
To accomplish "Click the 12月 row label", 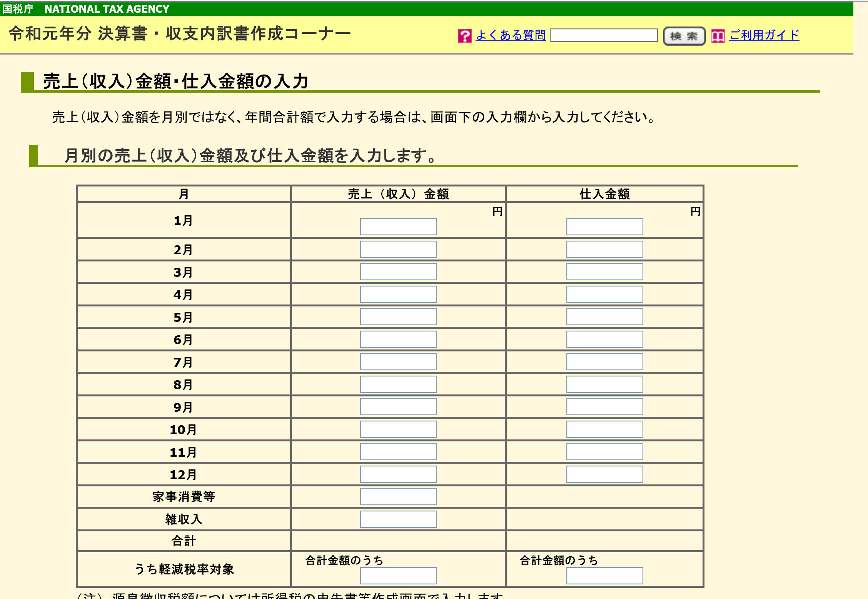I will [x=184, y=474].
